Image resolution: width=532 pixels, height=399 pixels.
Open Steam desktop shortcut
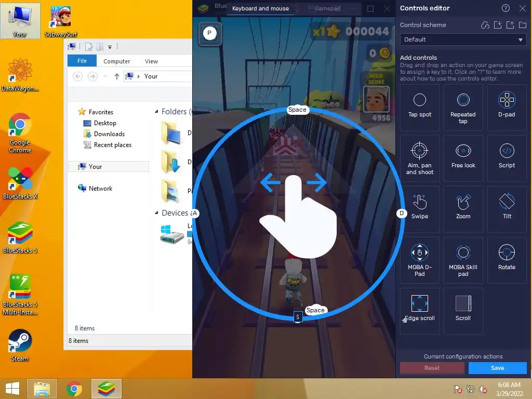[x=20, y=345]
